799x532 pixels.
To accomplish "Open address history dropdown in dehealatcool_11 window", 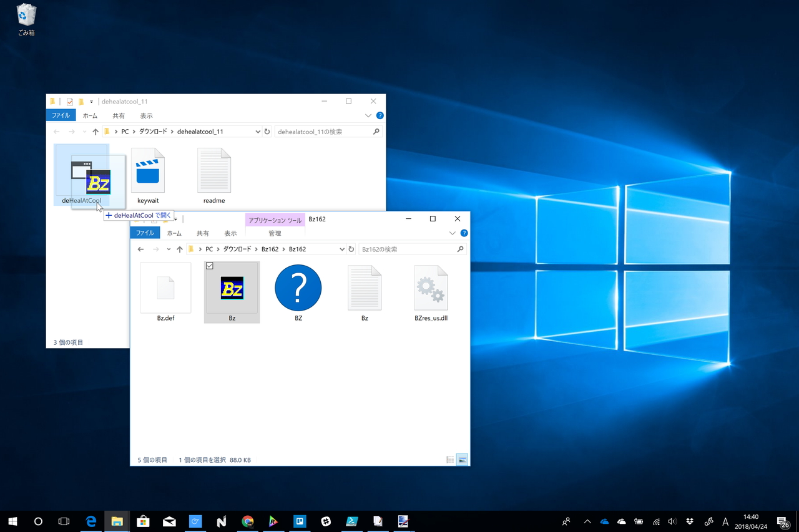I will pyautogui.click(x=258, y=132).
